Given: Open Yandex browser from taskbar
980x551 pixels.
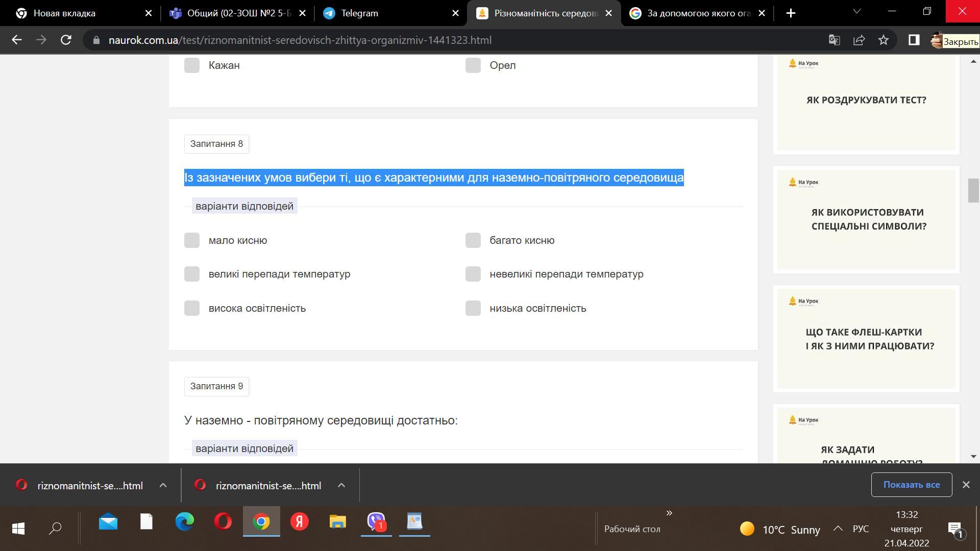Looking at the screenshot, I should (x=300, y=521).
